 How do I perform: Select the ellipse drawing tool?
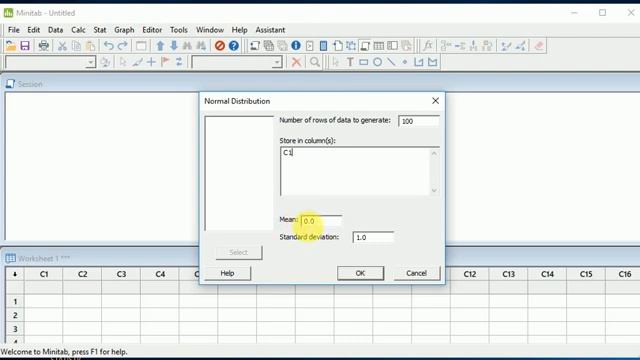pos(378,62)
